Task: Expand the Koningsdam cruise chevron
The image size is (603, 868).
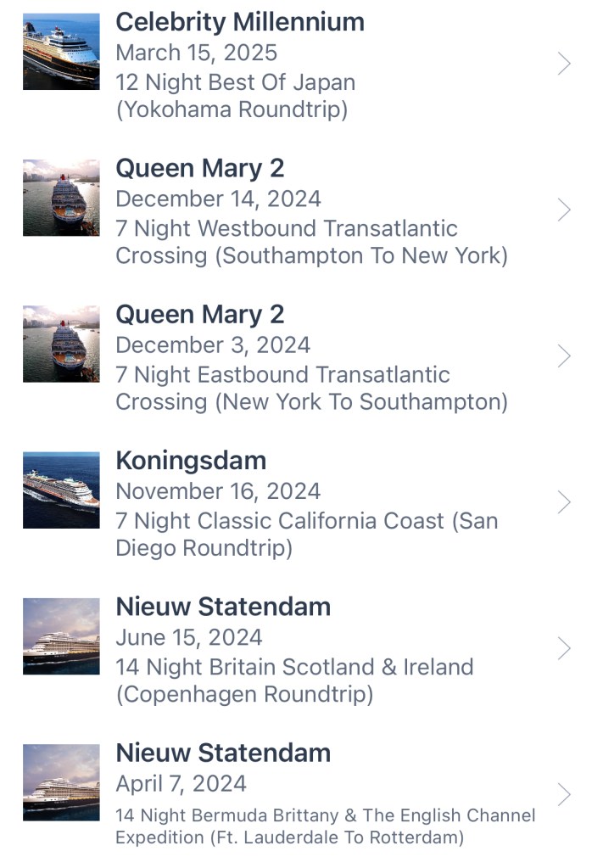Action: [x=564, y=502]
